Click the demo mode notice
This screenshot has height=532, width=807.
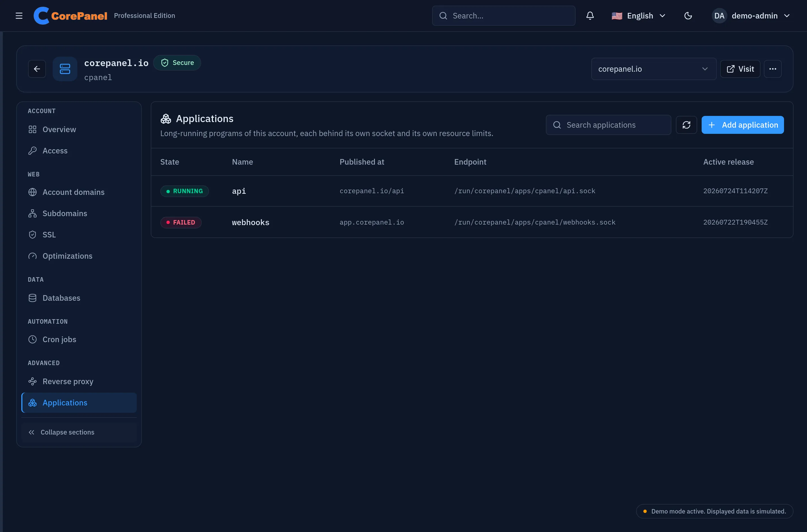click(714, 511)
